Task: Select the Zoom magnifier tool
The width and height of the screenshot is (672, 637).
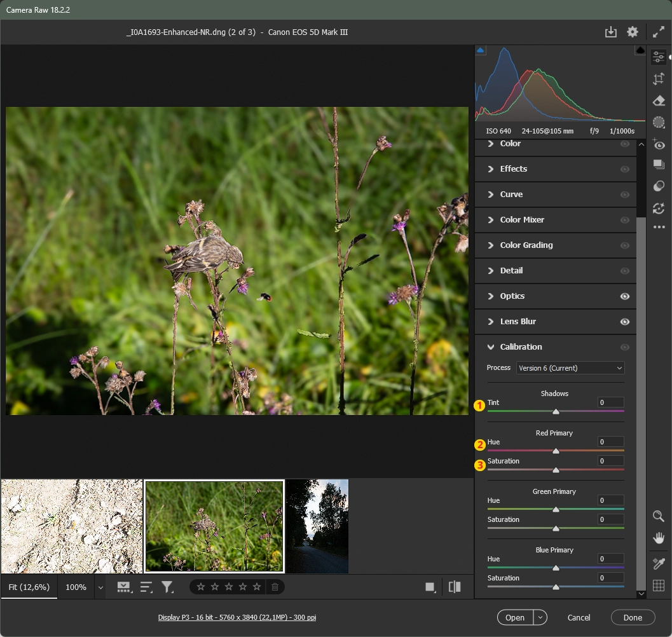Action: click(x=659, y=516)
